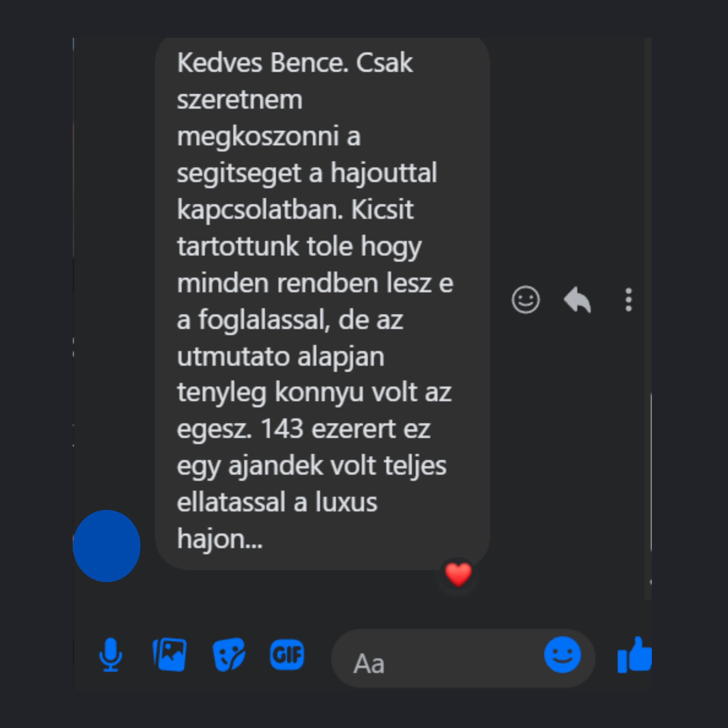
Task: Click the scrollbar track above the thumb
Action: [648, 215]
